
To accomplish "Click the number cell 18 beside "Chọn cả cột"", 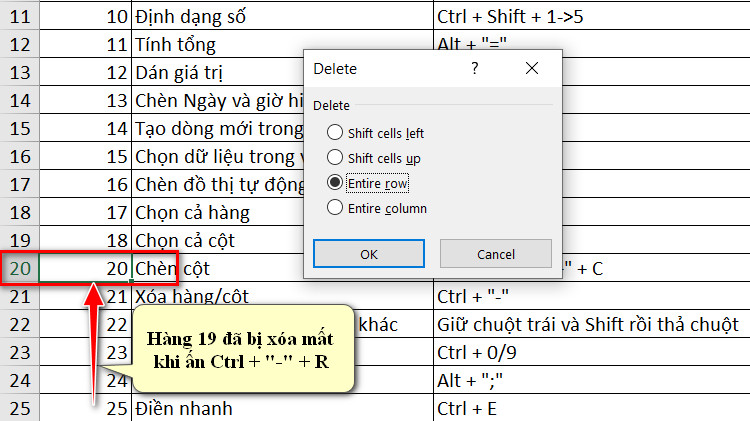I will tap(86, 239).
